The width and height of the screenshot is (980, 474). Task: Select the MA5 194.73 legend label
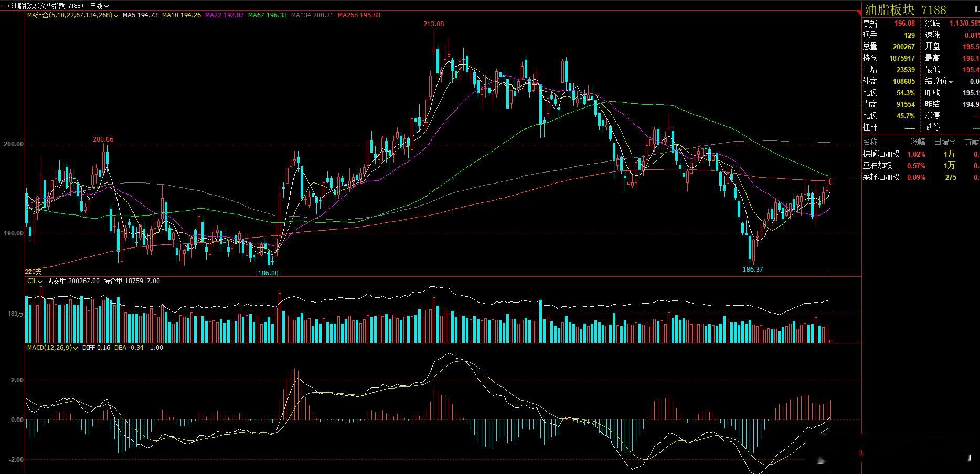coord(140,15)
